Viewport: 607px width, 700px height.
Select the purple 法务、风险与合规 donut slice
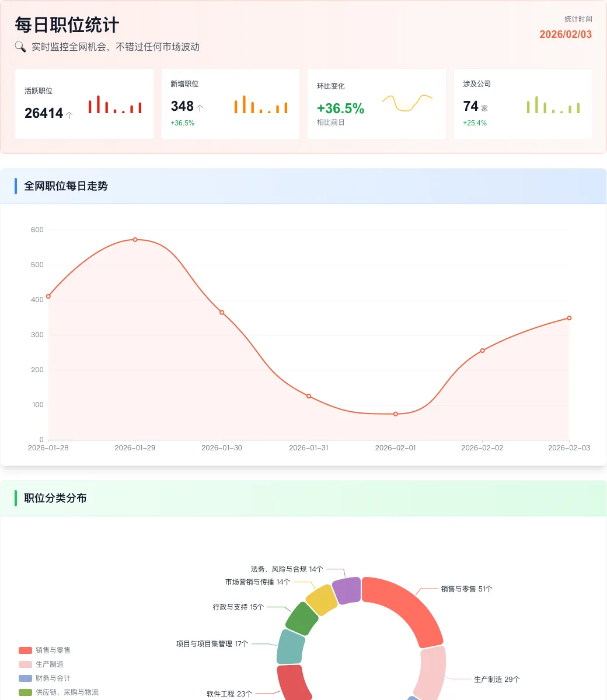347,590
